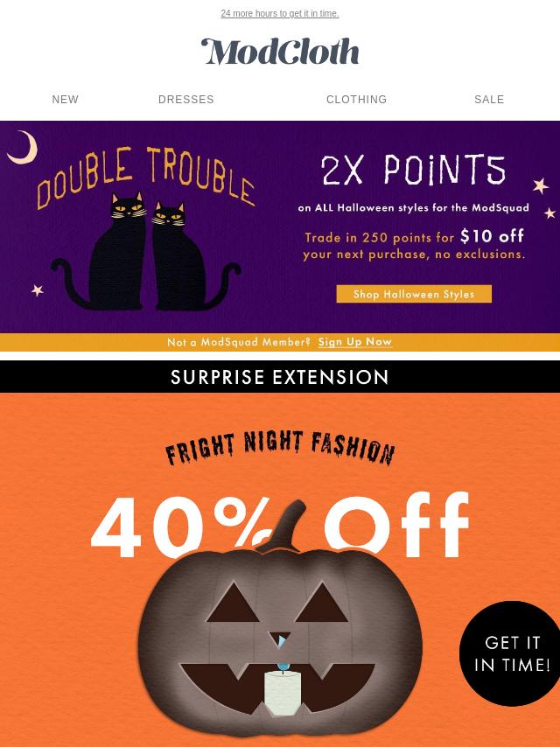Click the candle inside the pumpkin

(282, 691)
